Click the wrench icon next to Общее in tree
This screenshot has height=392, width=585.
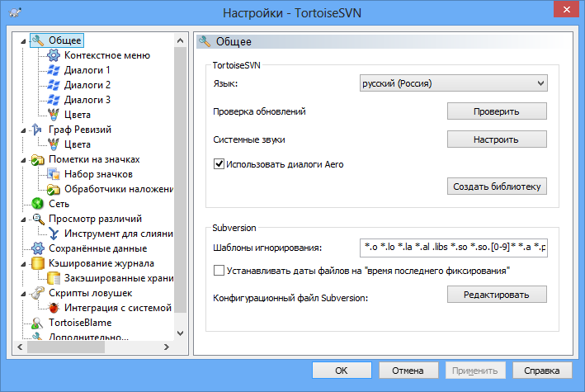click(37, 40)
